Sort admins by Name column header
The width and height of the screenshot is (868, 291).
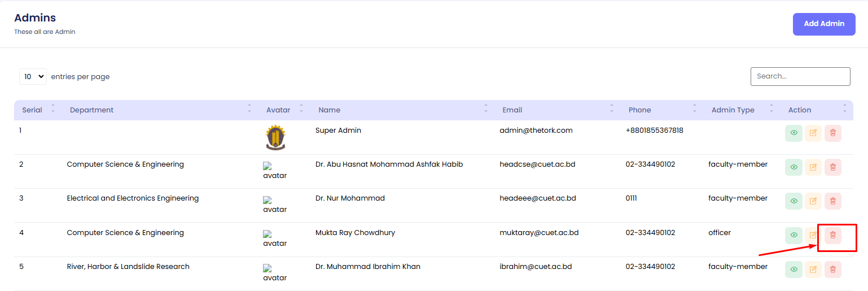(329, 110)
